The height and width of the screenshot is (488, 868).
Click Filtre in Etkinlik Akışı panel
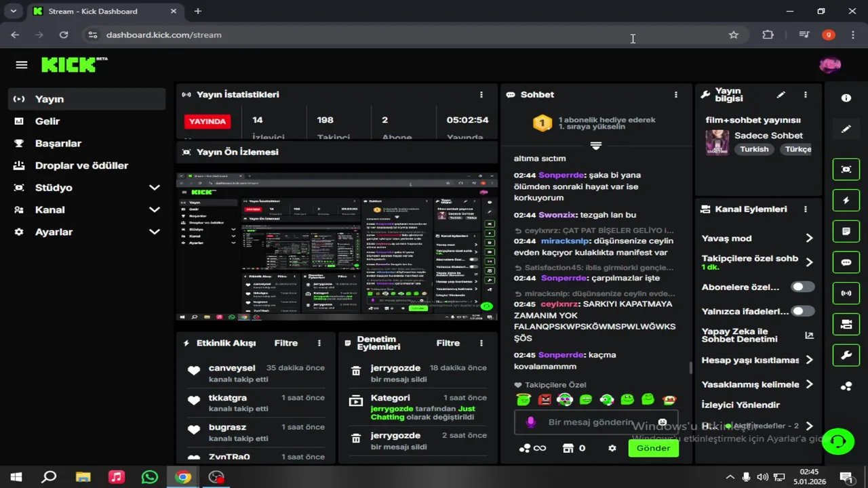pyautogui.click(x=285, y=344)
